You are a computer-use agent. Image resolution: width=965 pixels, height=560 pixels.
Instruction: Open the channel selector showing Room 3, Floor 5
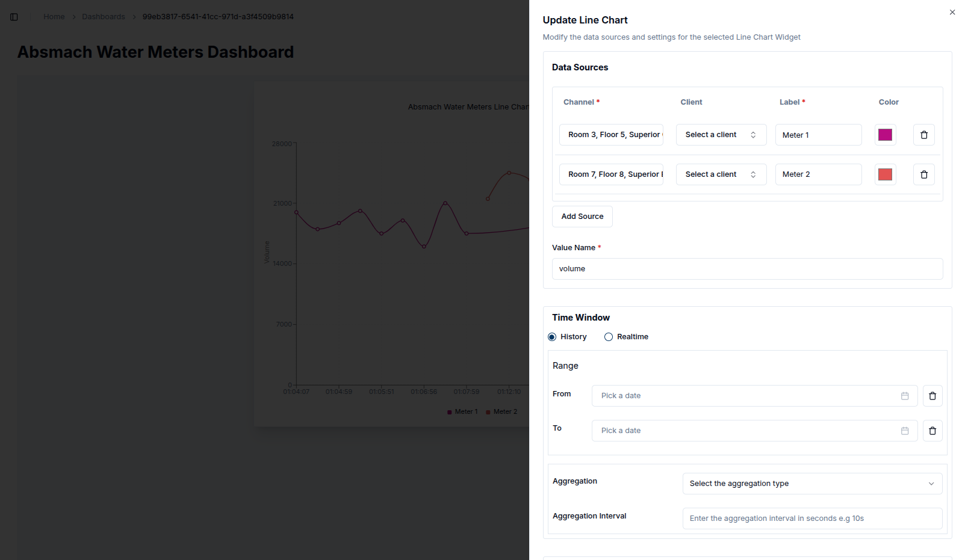coord(611,135)
